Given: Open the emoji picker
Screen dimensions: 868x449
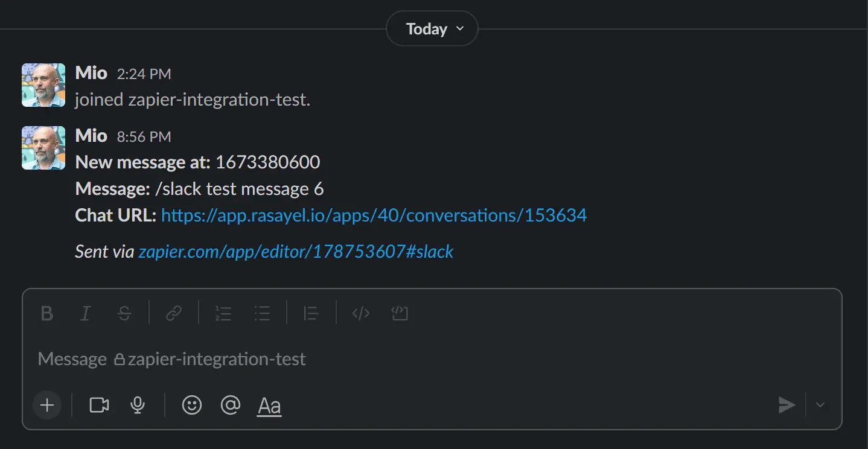Looking at the screenshot, I should pos(191,405).
